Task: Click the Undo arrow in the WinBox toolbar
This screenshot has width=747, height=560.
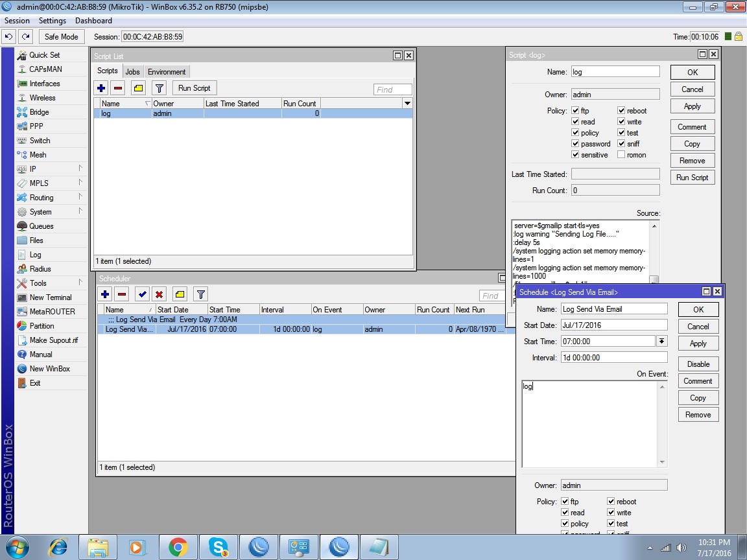Action: pos(8,37)
